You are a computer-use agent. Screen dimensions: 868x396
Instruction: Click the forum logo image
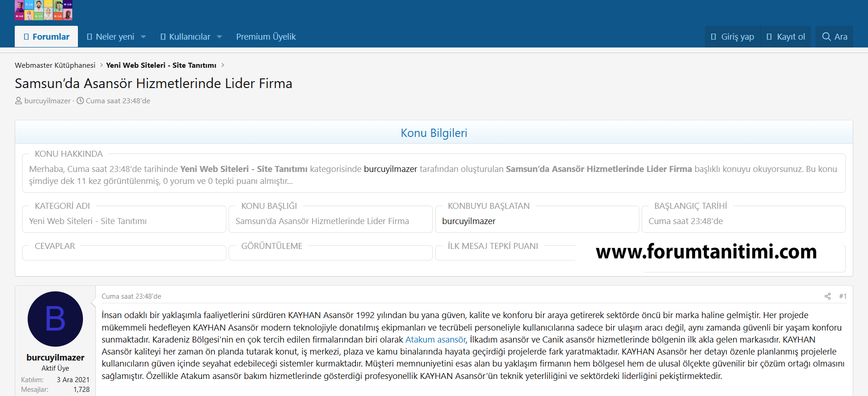(44, 10)
